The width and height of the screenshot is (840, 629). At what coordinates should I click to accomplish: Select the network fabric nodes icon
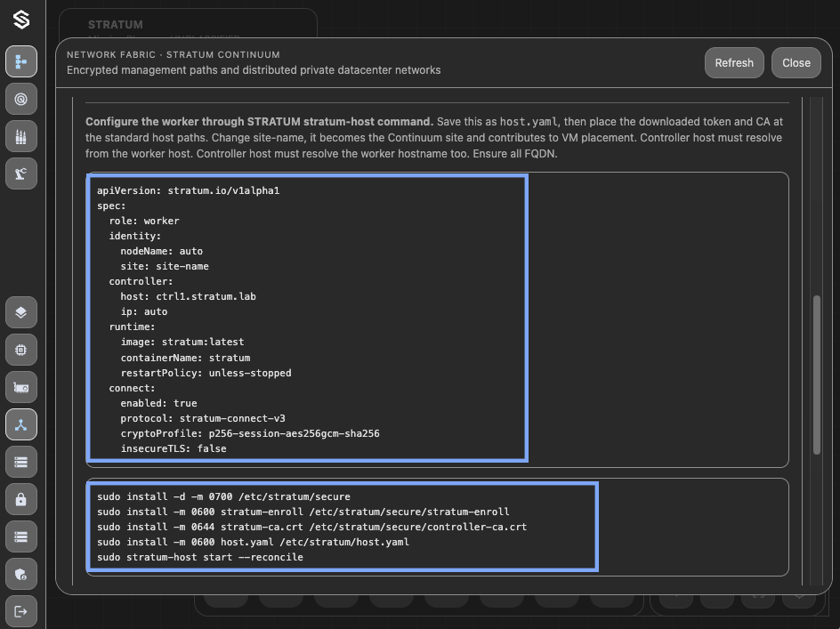tap(20, 425)
